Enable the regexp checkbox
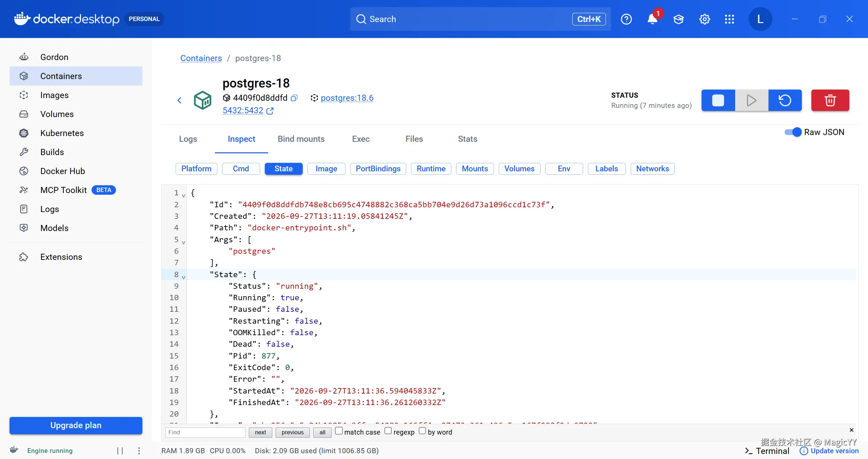The height and width of the screenshot is (459, 868). 388,431
